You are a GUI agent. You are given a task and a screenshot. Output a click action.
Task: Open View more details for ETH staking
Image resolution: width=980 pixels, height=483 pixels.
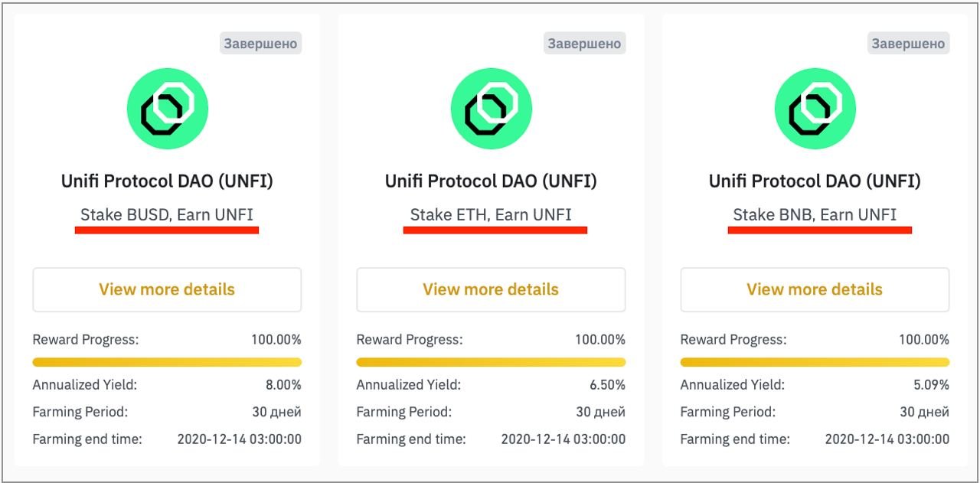[491, 289]
